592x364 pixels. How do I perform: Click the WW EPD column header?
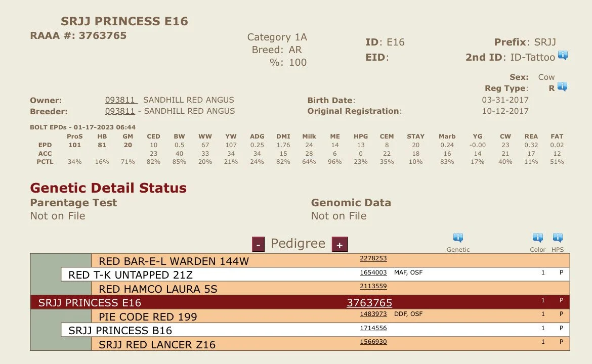point(205,136)
